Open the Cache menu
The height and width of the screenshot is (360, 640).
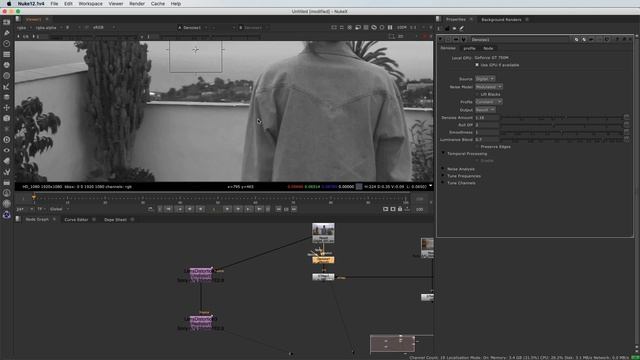[x=158, y=4]
